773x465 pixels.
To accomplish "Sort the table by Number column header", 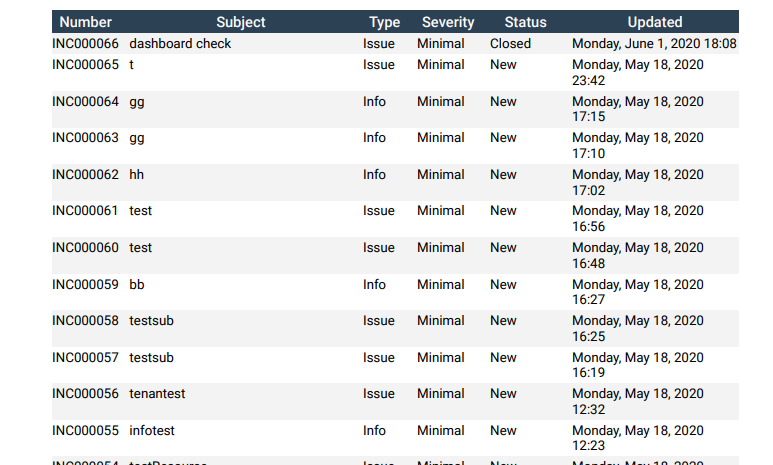I will click(x=85, y=22).
